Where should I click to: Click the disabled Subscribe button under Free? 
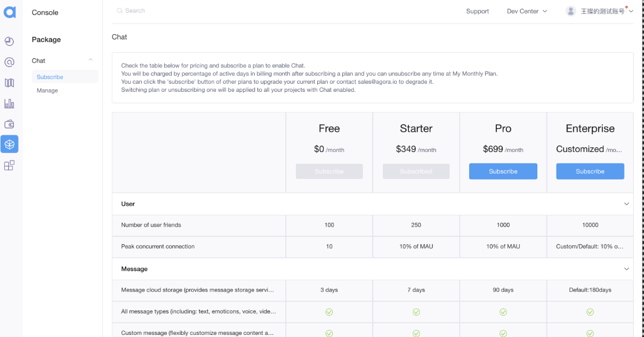(x=329, y=171)
